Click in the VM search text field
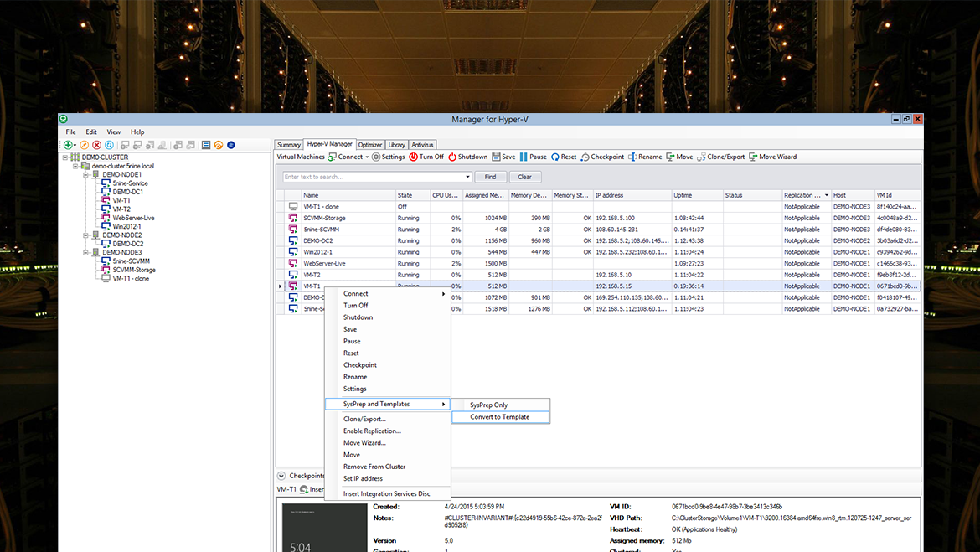Viewport: 980px width, 552px height. pos(373,177)
